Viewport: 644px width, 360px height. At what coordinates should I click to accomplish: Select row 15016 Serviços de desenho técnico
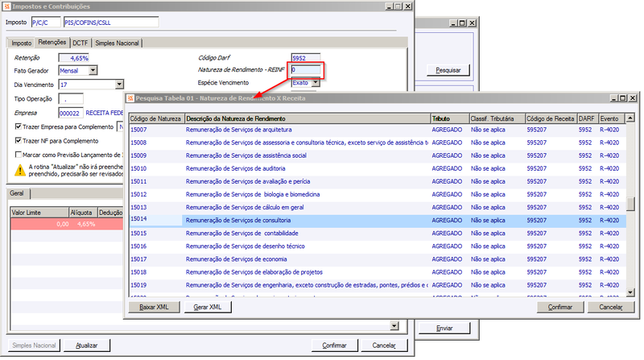click(x=378, y=246)
